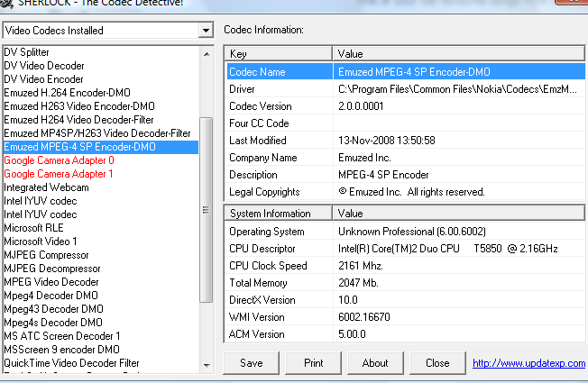Select DV Video Decoder entry
This screenshot has height=383, width=588.
click(101, 66)
